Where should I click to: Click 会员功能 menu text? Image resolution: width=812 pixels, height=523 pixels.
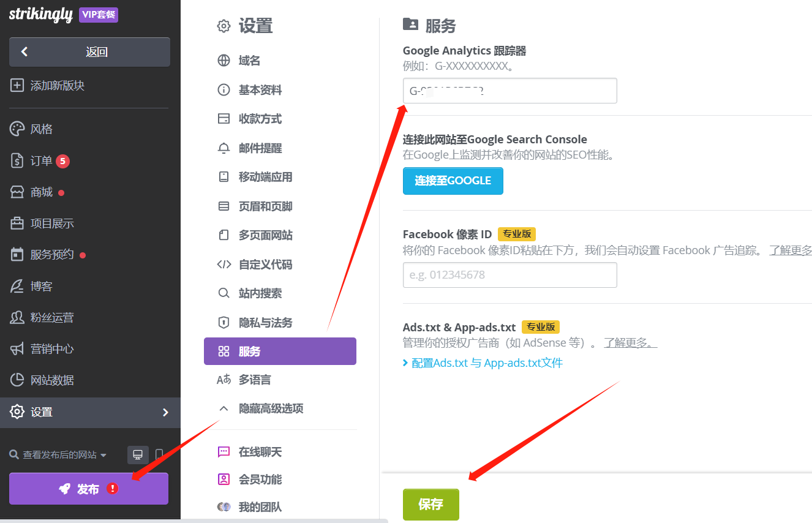(x=260, y=480)
